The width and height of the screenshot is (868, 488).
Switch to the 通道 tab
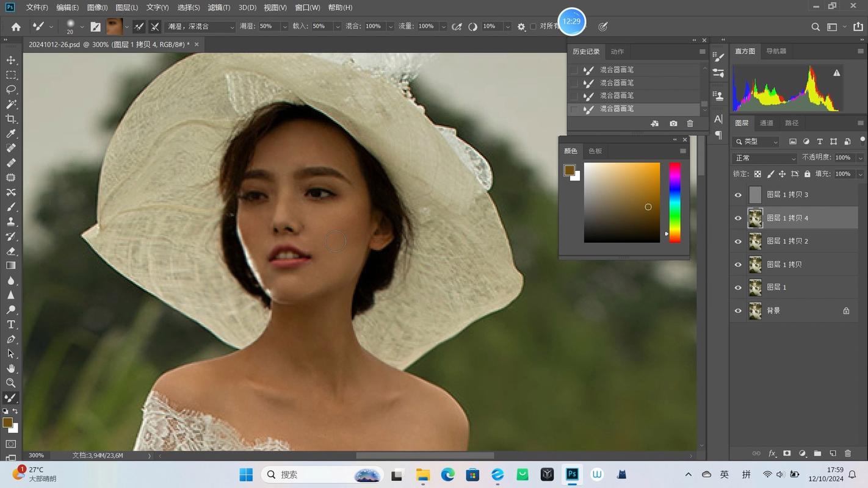767,123
